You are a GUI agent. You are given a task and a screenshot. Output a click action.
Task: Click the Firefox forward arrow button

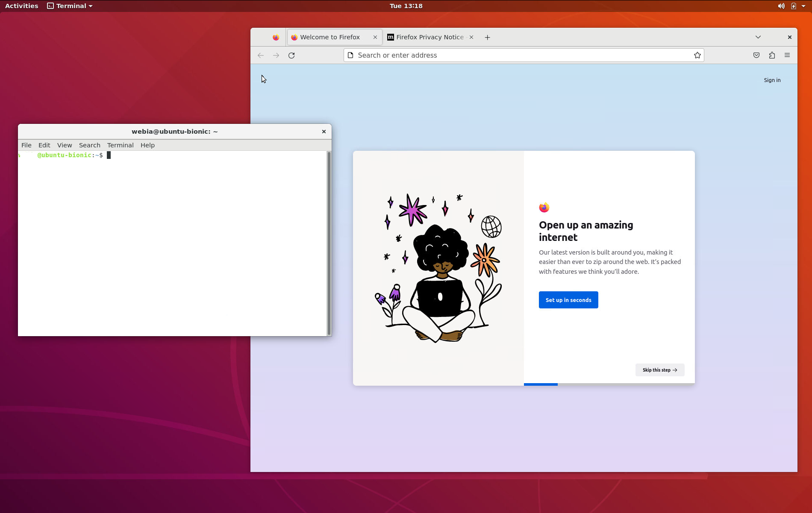point(276,55)
